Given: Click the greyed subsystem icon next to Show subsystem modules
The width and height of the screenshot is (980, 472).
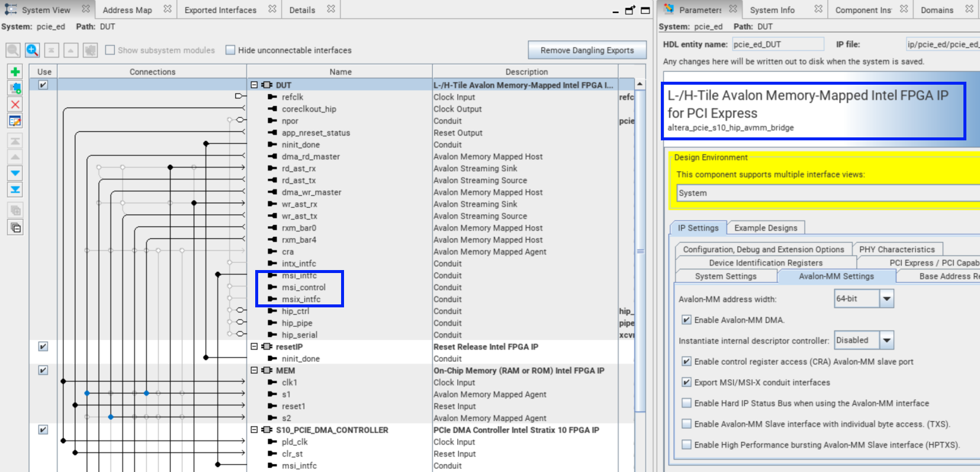Looking at the screenshot, I should pos(90,50).
